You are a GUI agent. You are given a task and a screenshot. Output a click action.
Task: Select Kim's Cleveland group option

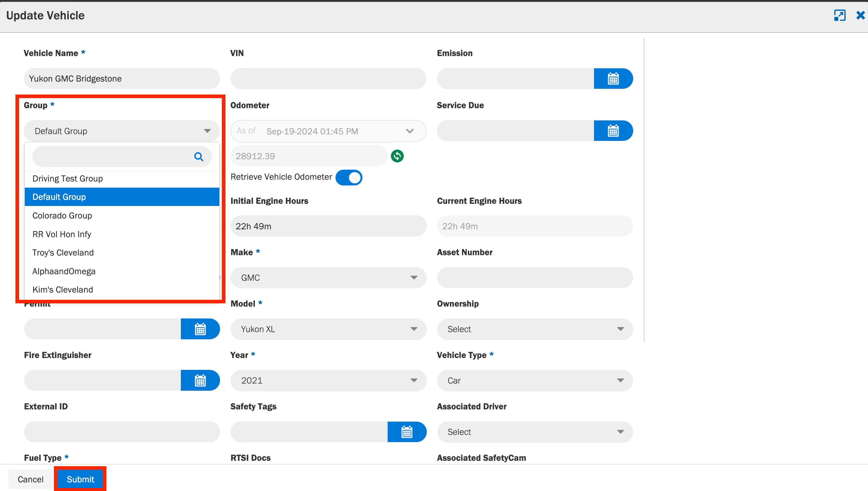[122, 290]
